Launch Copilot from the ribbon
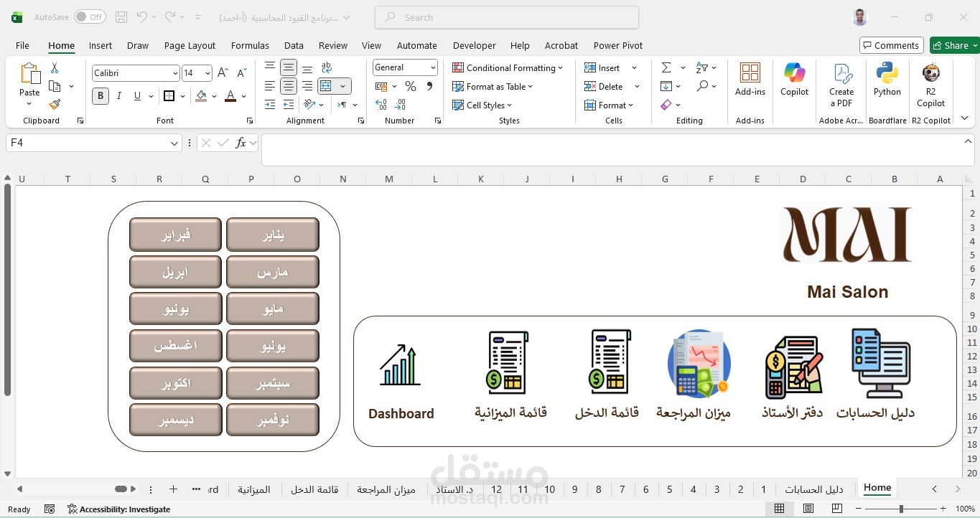Image resolution: width=980 pixels, height=518 pixels. pyautogui.click(x=795, y=80)
